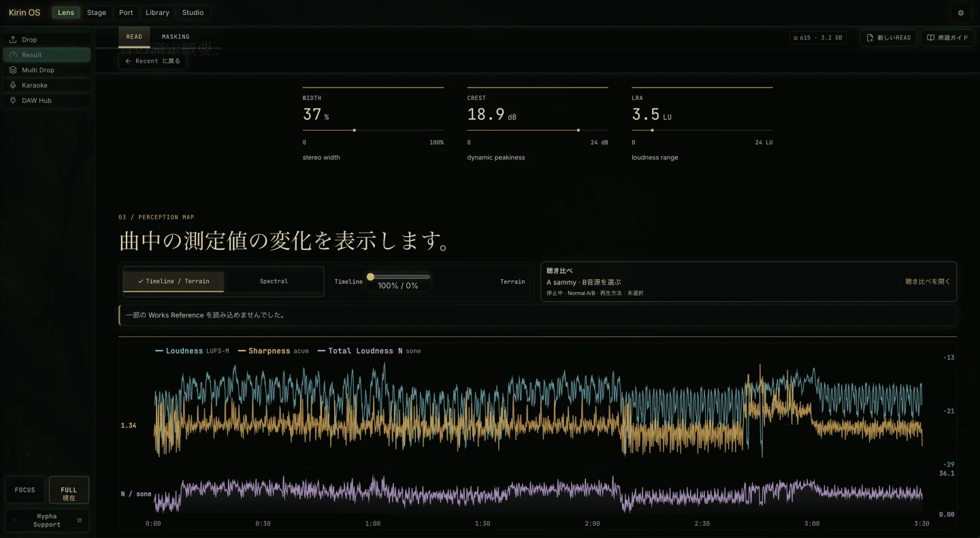Screen dimensions: 980x538
Task: Open the 用語ガイド glossary guide
Action: click(948, 38)
